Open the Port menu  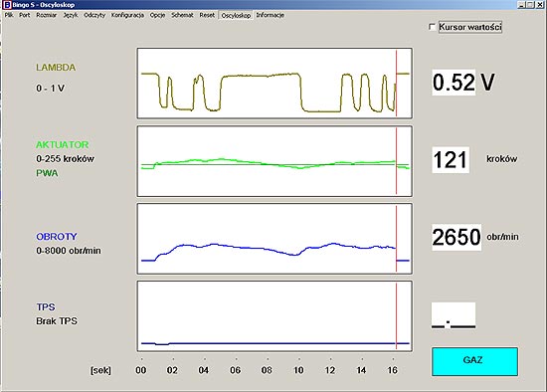[25, 15]
